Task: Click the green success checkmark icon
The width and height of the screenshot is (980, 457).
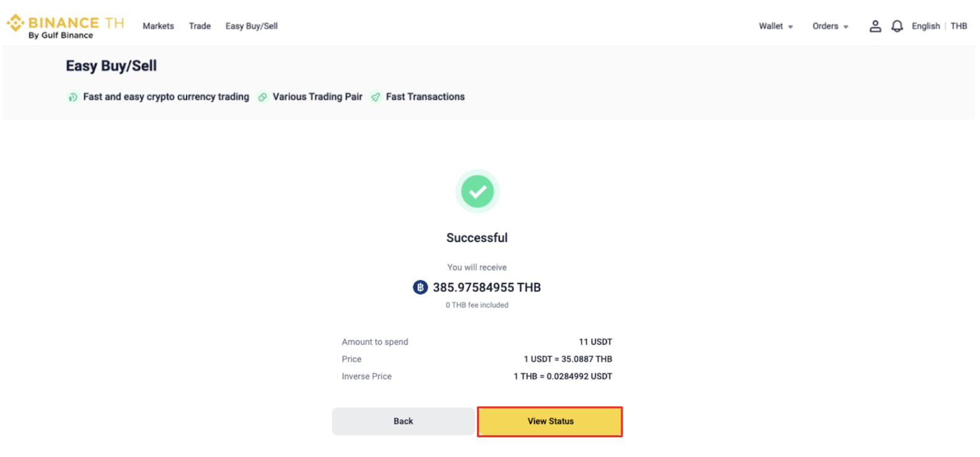Action: pyautogui.click(x=477, y=191)
